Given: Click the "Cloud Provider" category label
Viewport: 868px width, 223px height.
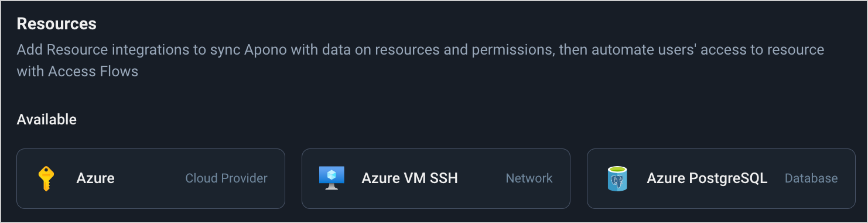Looking at the screenshot, I should coord(227,178).
